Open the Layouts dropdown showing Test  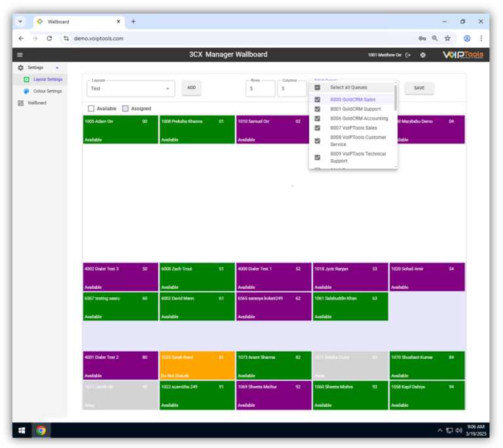(131, 88)
